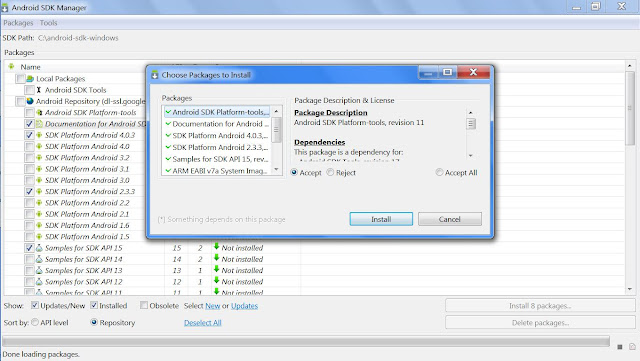640x361 pixels.
Task: Select SDK Platform Android 2.3.3 in dialog list
Action: click(x=217, y=147)
